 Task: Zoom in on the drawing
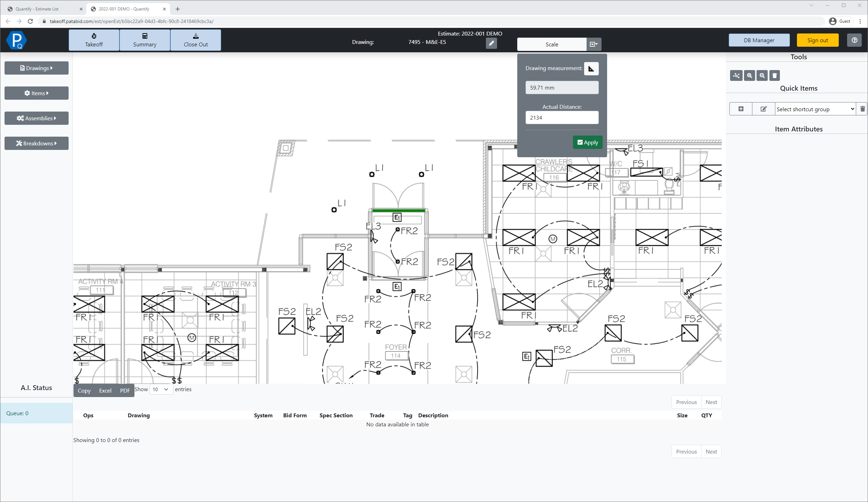point(749,75)
